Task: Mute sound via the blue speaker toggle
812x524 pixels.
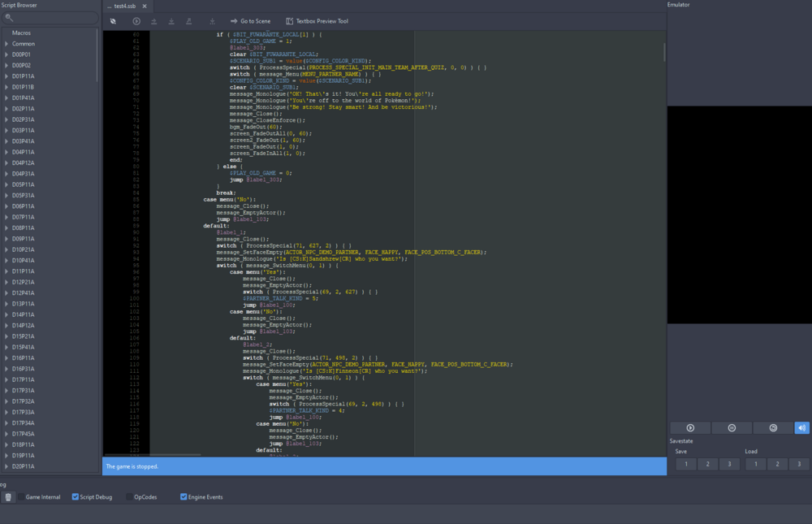Action: [x=801, y=427]
